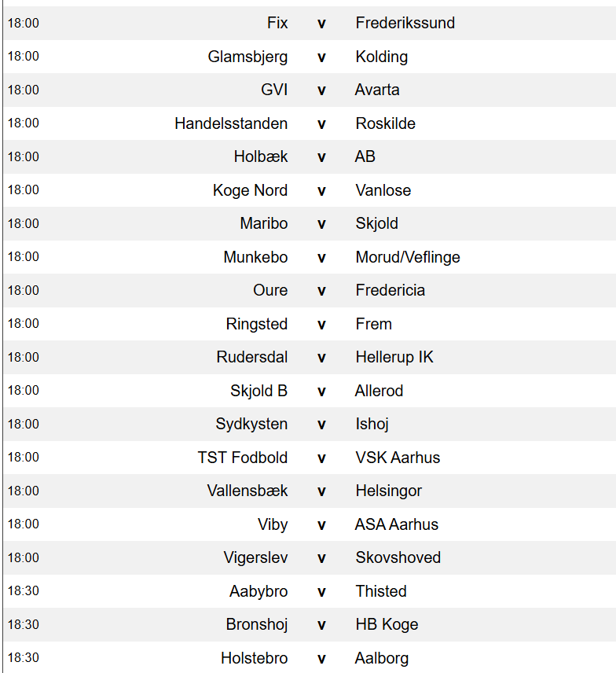Open the 18:30 Aabybro v Thisted row

pos(310,591)
